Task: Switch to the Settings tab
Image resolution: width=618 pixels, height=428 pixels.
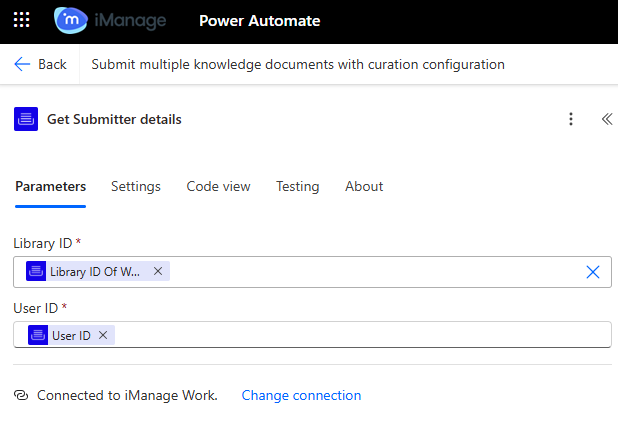Action: [x=136, y=186]
